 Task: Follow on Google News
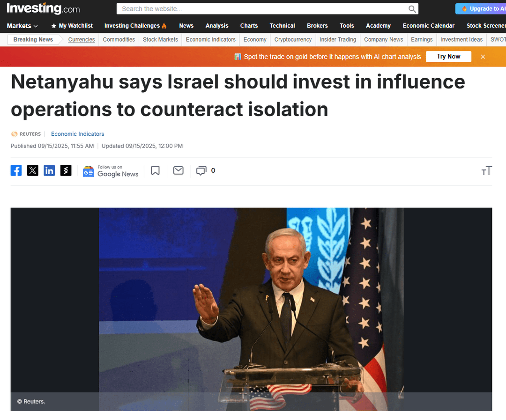click(x=111, y=171)
